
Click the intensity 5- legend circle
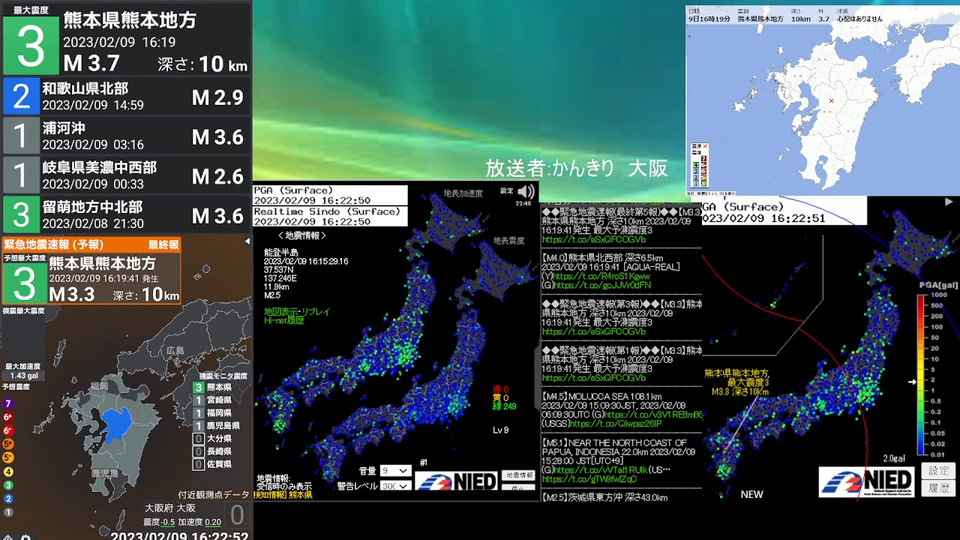pyautogui.click(x=8, y=457)
